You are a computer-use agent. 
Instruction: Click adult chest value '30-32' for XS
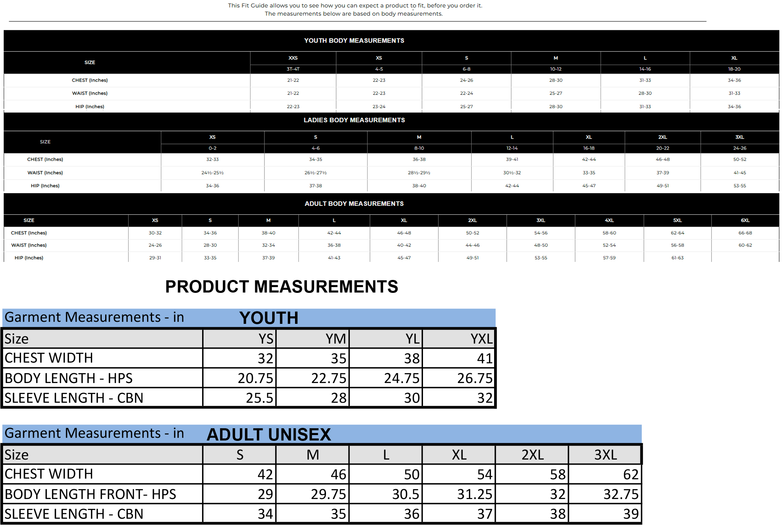[x=155, y=233]
